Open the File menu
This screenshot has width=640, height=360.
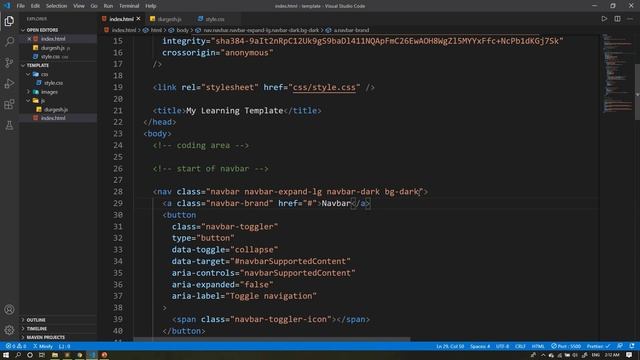tap(20, 6)
